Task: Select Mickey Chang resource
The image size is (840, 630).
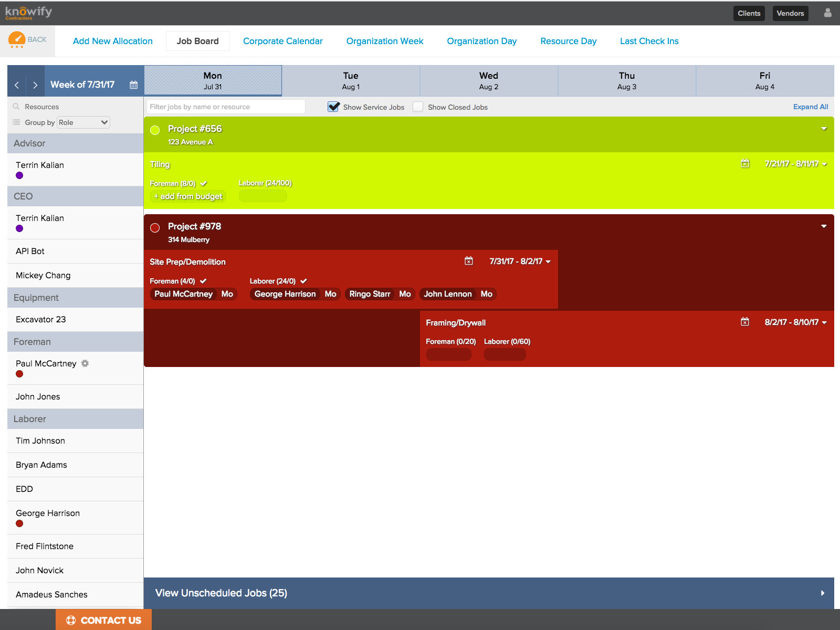Action: pyautogui.click(x=75, y=275)
